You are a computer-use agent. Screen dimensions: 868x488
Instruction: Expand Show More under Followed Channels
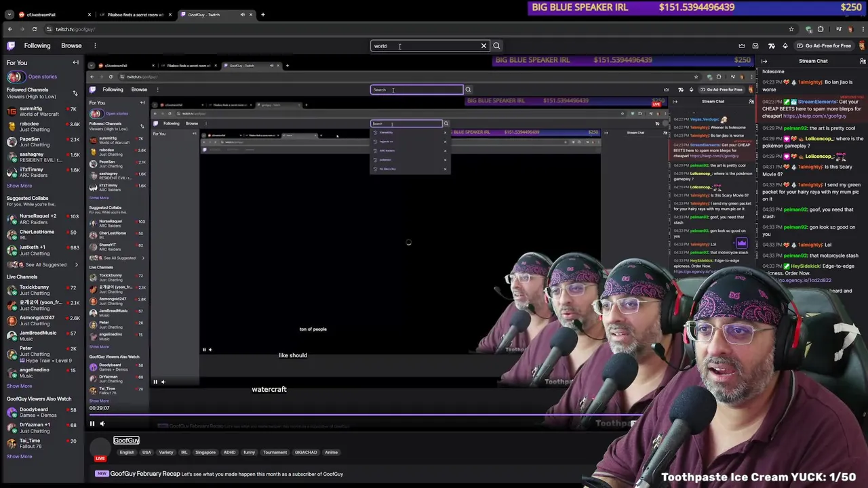click(x=19, y=186)
